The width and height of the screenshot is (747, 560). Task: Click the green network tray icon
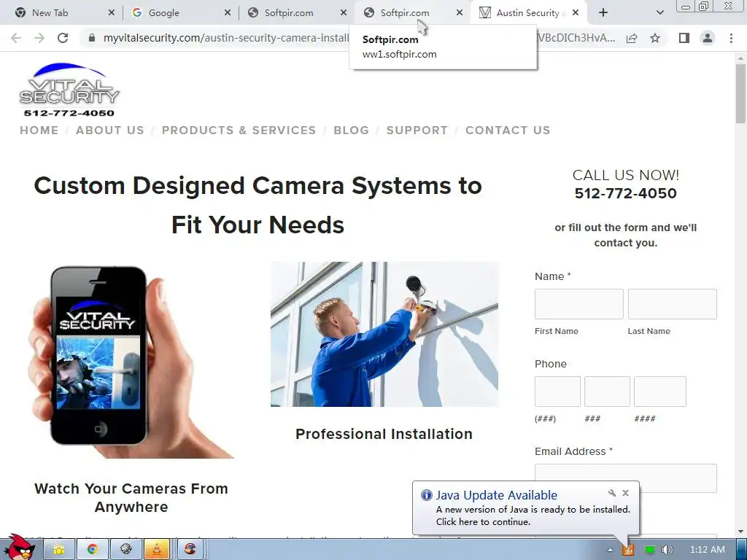point(649,550)
